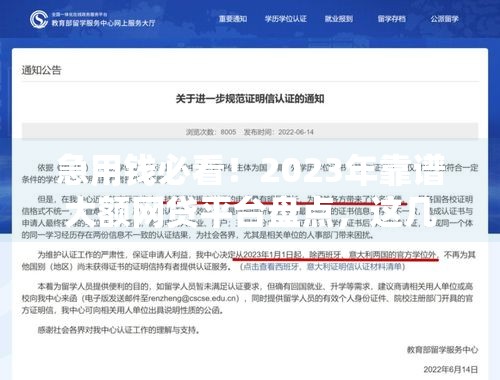Select the 留学存档 menu item

click(x=392, y=19)
